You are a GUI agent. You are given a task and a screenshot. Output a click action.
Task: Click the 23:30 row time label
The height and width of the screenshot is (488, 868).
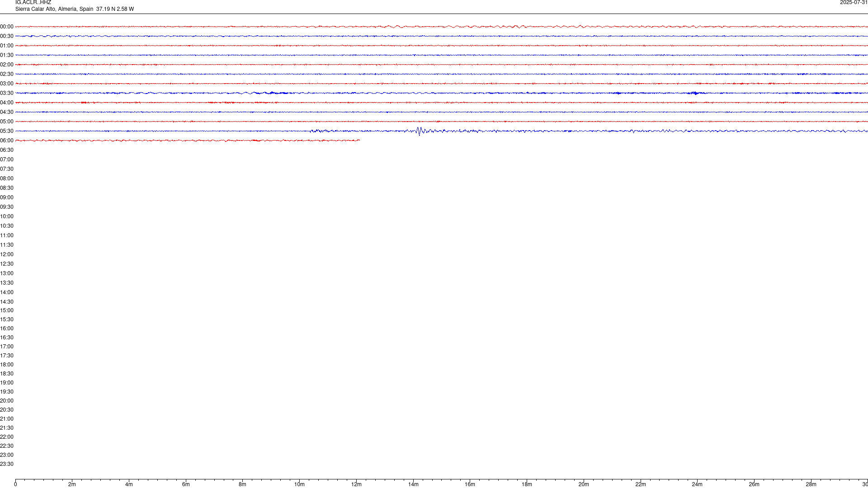(7, 464)
